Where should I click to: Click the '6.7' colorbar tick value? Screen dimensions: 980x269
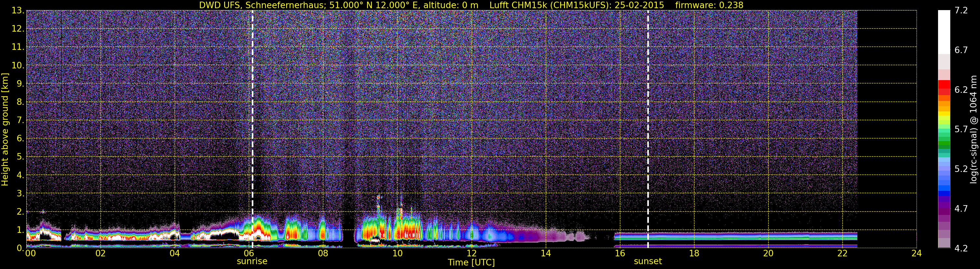pyautogui.click(x=961, y=50)
